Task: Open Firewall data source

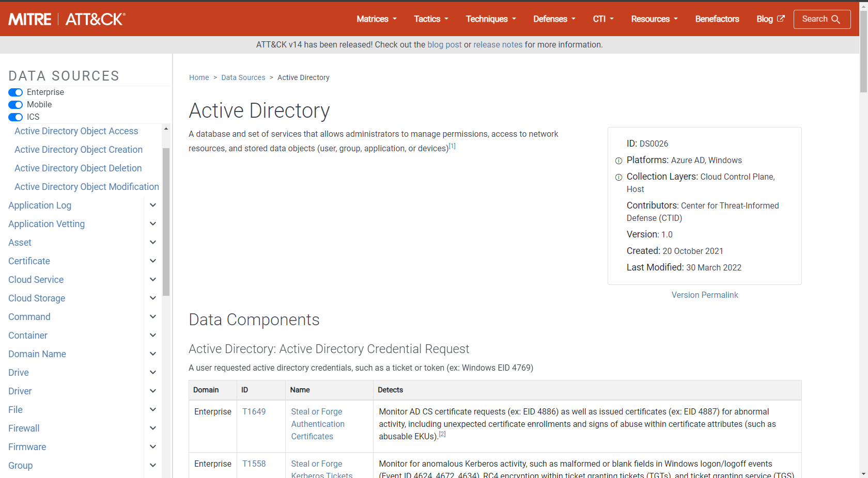Action: click(24, 428)
